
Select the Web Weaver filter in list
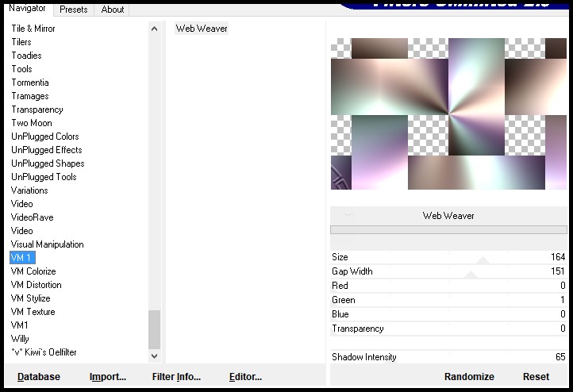(x=202, y=29)
